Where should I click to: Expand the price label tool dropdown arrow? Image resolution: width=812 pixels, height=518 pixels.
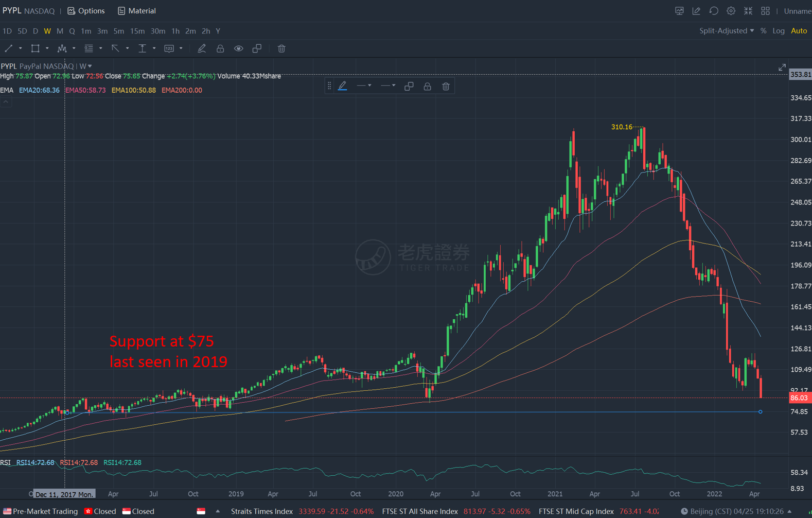point(181,48)
